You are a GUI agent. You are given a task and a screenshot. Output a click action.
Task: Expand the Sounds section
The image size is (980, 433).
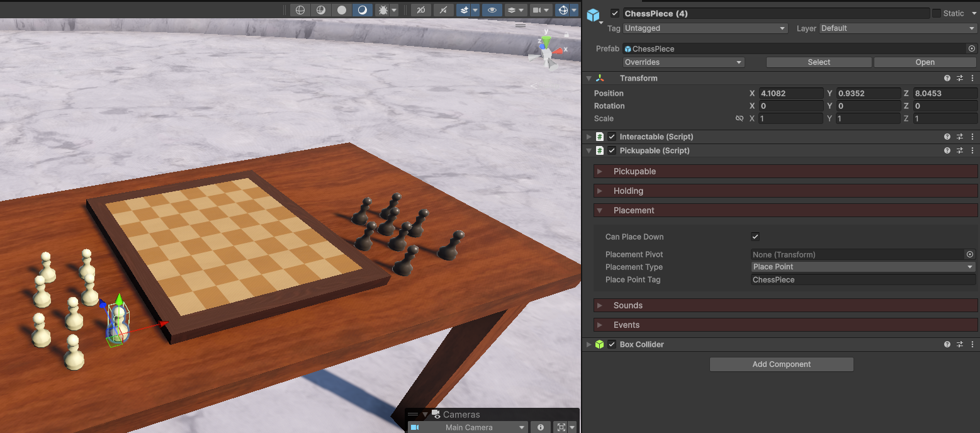tap(628, 305)
